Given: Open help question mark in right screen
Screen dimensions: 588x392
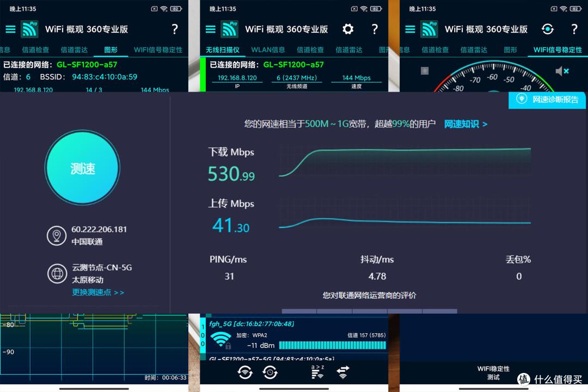Looking at the screenshot, I should tap(574, 29).
